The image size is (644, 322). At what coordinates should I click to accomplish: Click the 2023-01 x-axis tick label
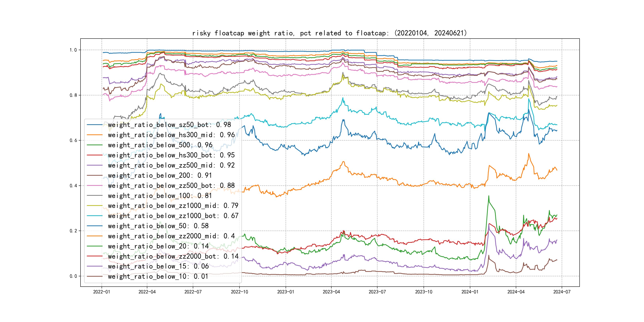[x=285, y=292]
